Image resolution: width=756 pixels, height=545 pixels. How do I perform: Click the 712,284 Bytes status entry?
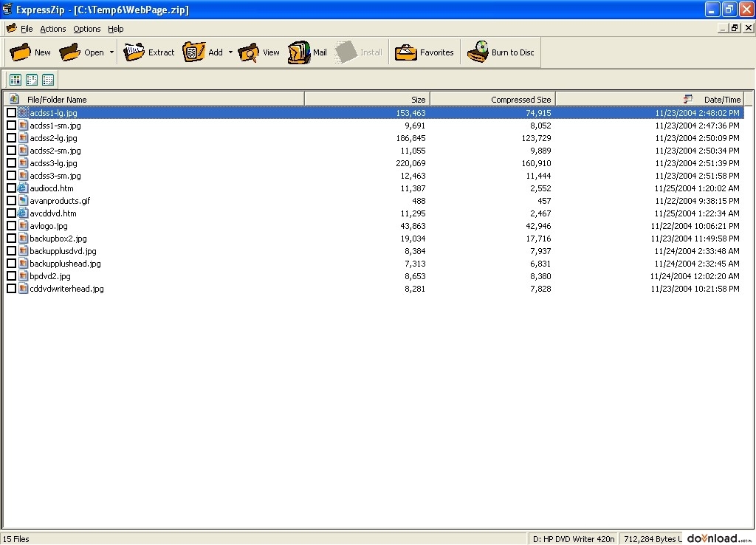(652, 539)
